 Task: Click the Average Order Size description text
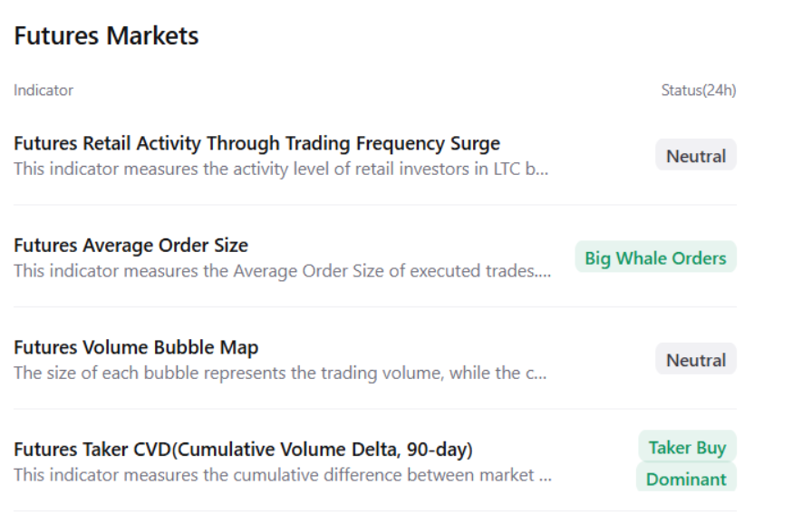click(x=272, y=271)
